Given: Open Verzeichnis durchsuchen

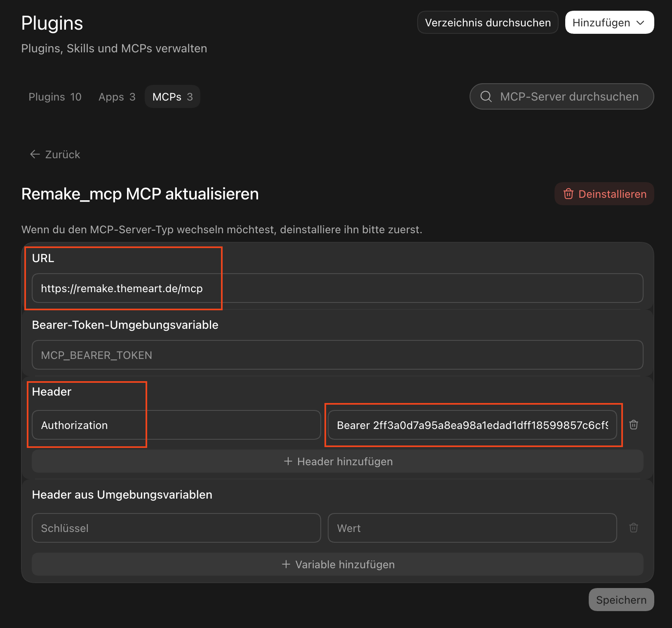Looking at the screenshot, I should [488, 22].
